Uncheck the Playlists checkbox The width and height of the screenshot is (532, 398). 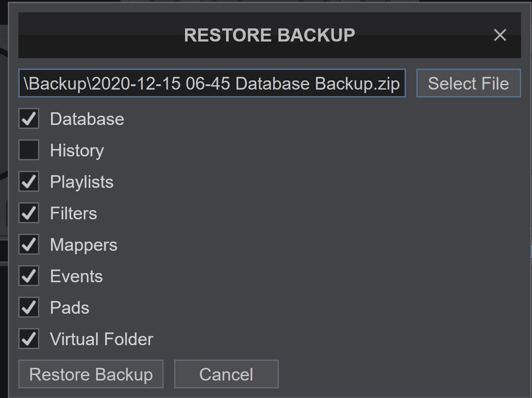(29, 182)
